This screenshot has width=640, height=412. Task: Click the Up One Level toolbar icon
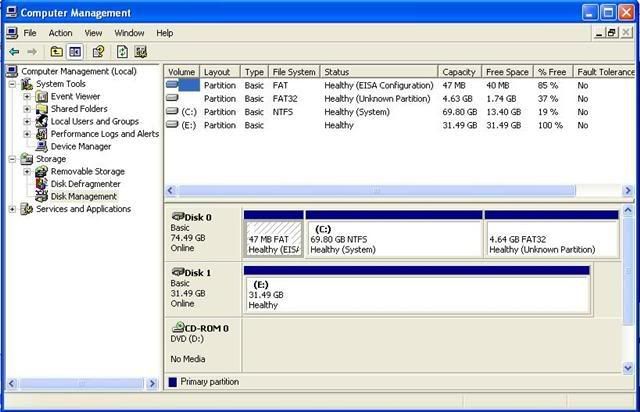point(56,51)
